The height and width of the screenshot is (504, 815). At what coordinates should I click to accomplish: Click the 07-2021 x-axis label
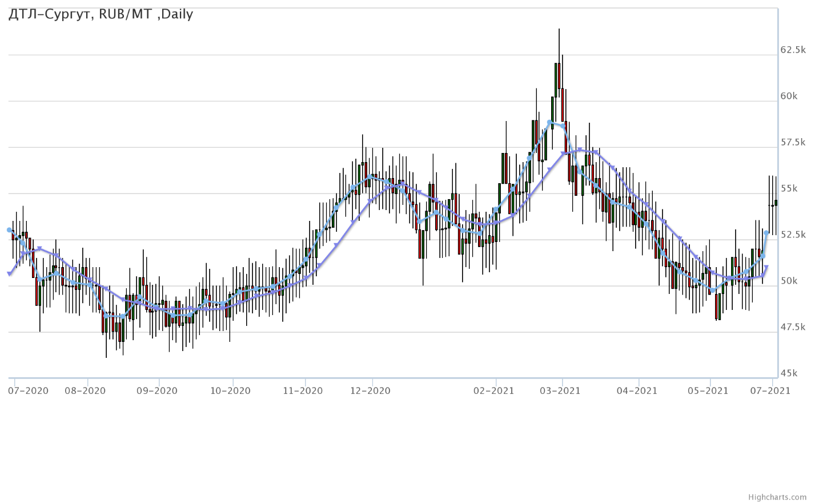pyautogui.click(x=770, y=391)
